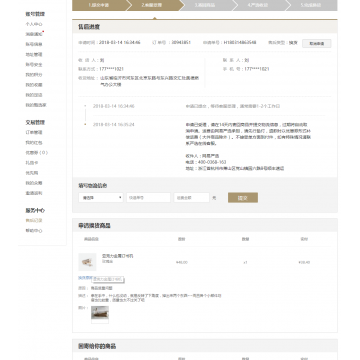The image size is (360, 360).
Task: Open 账号安全 in account management
Action: [34, 64]
